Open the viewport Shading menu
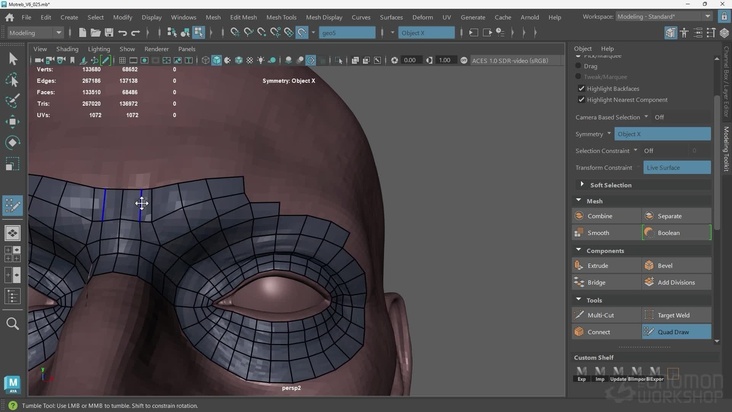Screen dimensions: 732x412 (x=67, y=49)
